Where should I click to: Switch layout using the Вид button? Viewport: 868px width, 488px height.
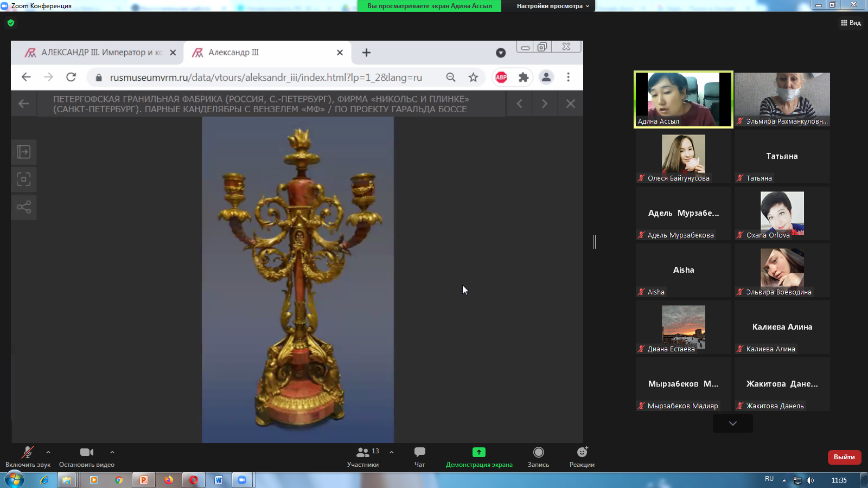click(x=851, y=23)
